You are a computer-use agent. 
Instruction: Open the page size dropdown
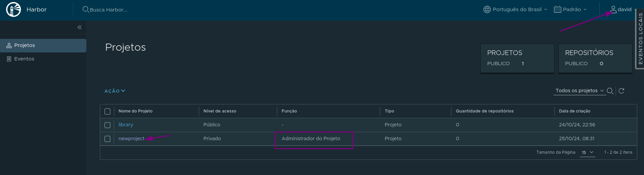(x=587, y=153)
